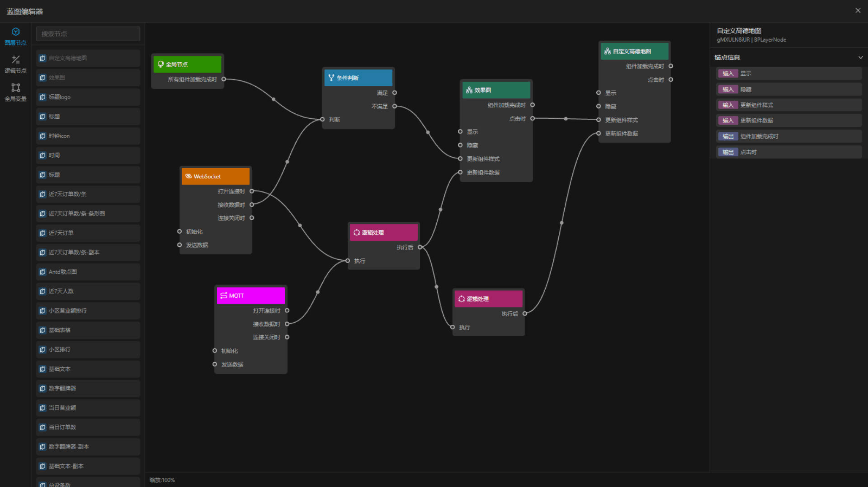The width and height of the screenshot is (868, 487).
Task: Select the 输出 组件加载完成时 anchor row
Action: click(x=789, y=136)
